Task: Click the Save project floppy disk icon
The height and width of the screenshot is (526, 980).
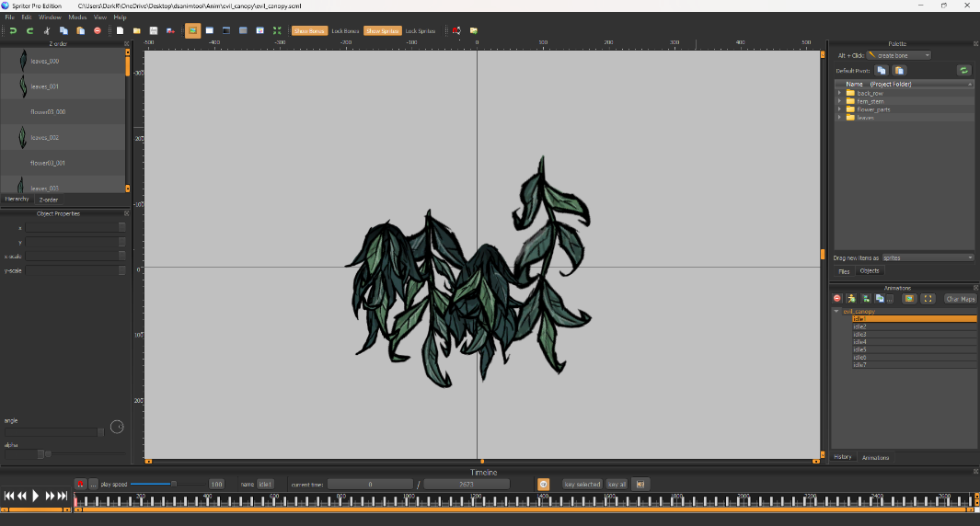Action: (x=154, y=30)
